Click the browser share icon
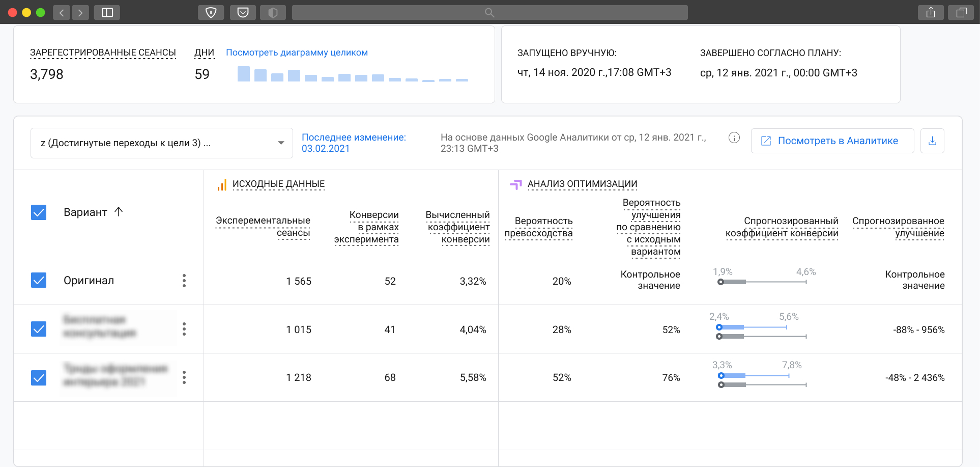This screenshot has height=467, width=980. click(x=931, y=12)
